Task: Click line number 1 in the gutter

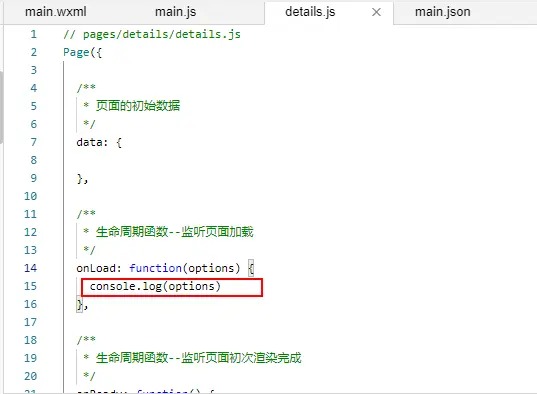Action: pyautogui.click(x=33, y=34)
